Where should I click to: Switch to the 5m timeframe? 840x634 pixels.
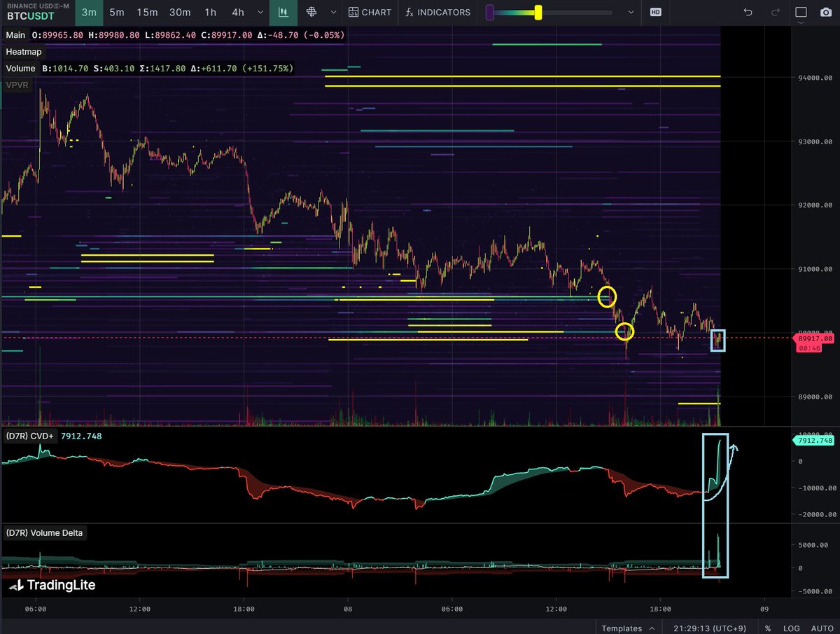click(117, 12)
